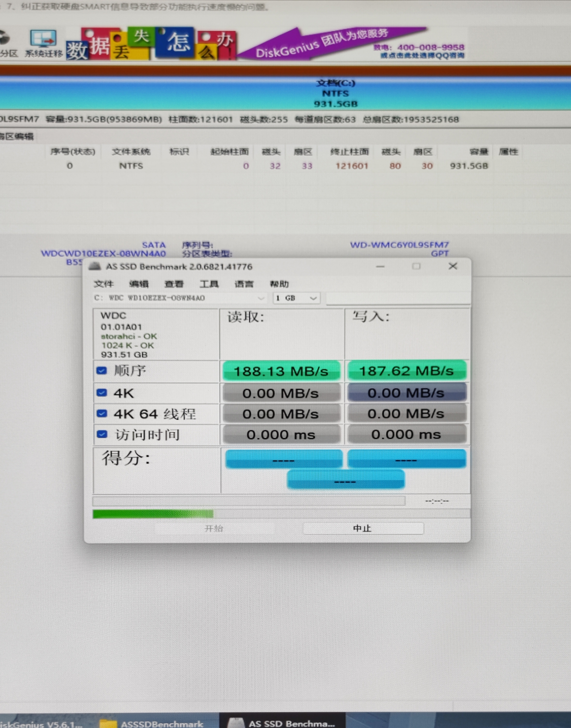The width and height of the screenshot is (571, 728).
Task: Open the 帮助 menu in AS SSD Benchmark
Action: point(279,284)
